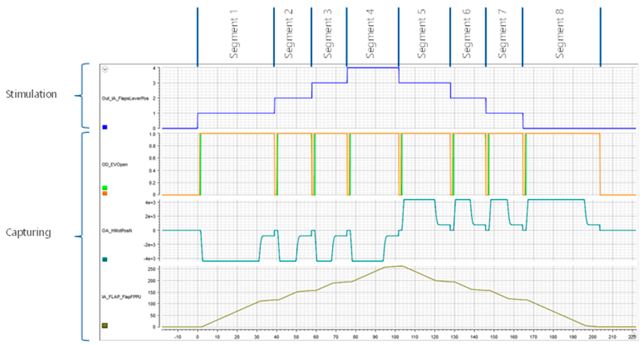The height and width of the screenshot is (345, 644).
Task: Click time axis tick at 100
Action: 395,337
